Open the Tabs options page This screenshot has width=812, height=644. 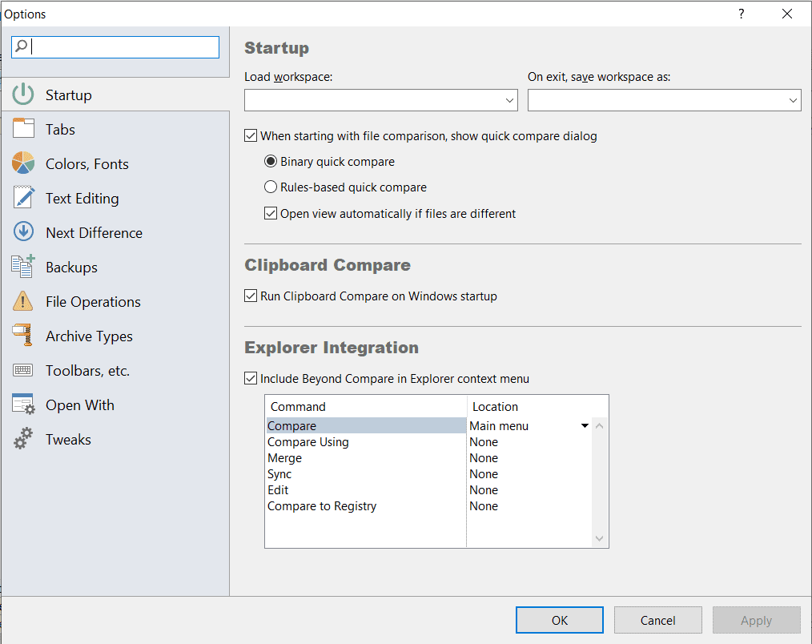coord(115,129)
